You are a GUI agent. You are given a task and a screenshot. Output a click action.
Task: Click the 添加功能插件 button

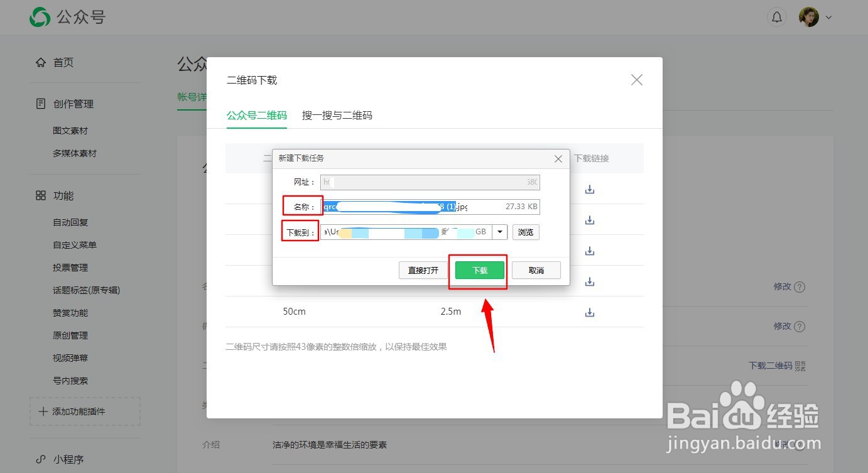(x=85, y=411)
